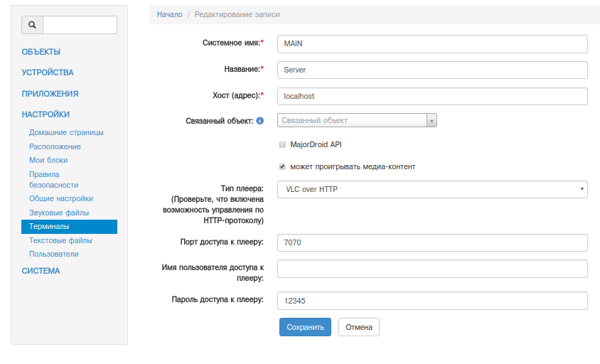Expand the Тип плеера VLC dropdown
This screenshot has width=600, height=364.
pos(432,189)
